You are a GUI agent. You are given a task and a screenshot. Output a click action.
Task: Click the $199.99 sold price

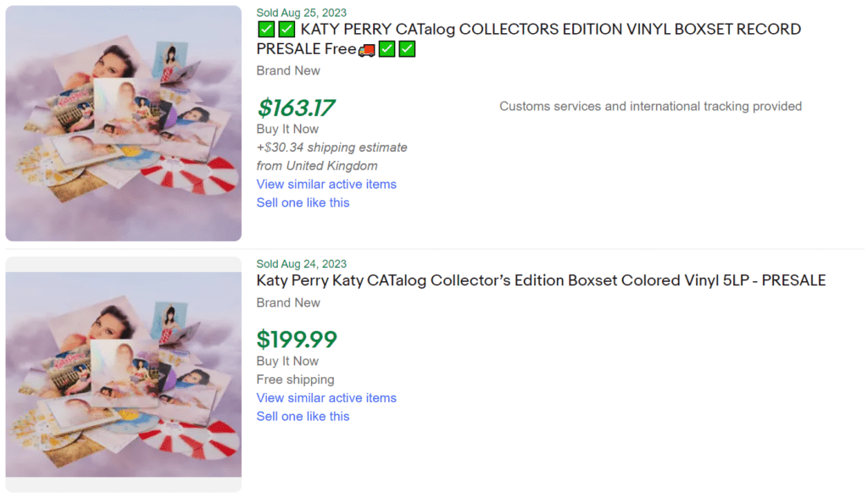pyautogui.click(x=297, y=339)
